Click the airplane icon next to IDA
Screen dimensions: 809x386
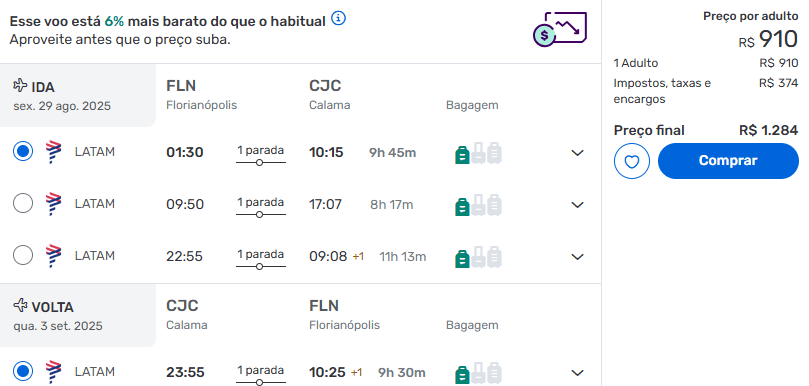pos(20,85)
